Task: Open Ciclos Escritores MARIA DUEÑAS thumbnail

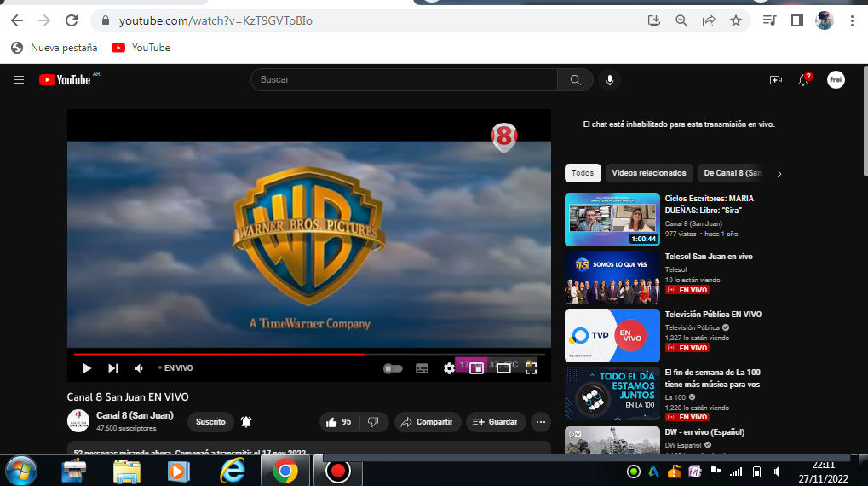Action: tap(612, 219)
